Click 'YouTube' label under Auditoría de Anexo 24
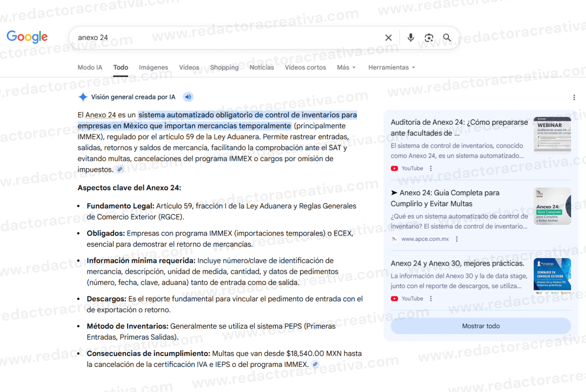Image resolution: width=586 pixels, height=392 pixels. coord(412,168)
